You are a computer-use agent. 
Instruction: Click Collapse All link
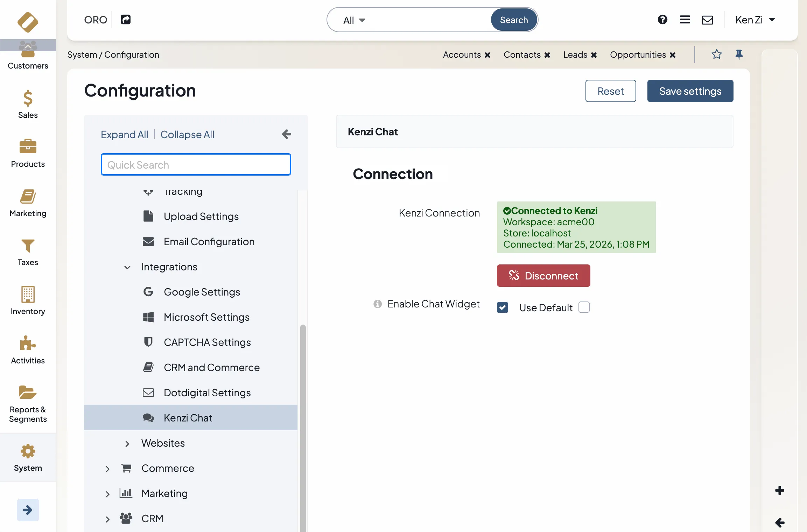[x=187, y=134]
